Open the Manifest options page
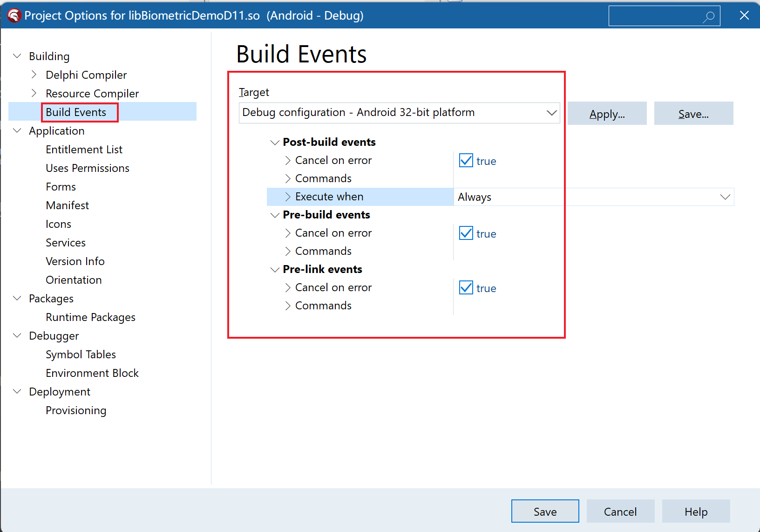760x532 pixels. point(67,205)
